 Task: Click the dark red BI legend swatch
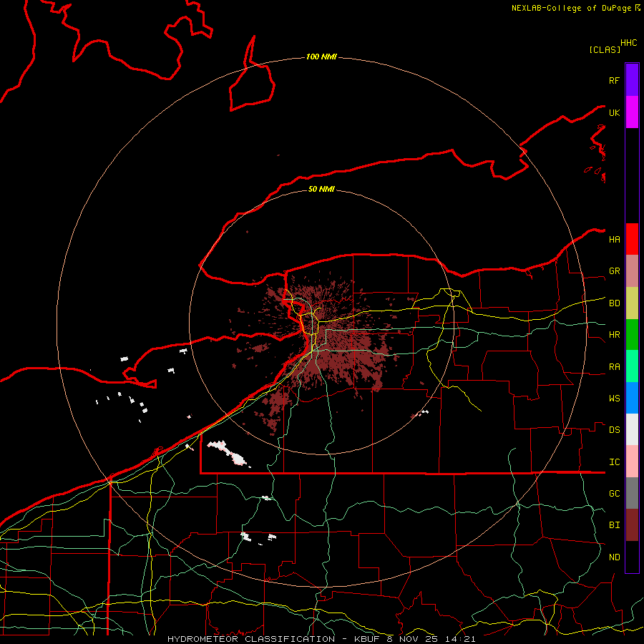[632, 525]
